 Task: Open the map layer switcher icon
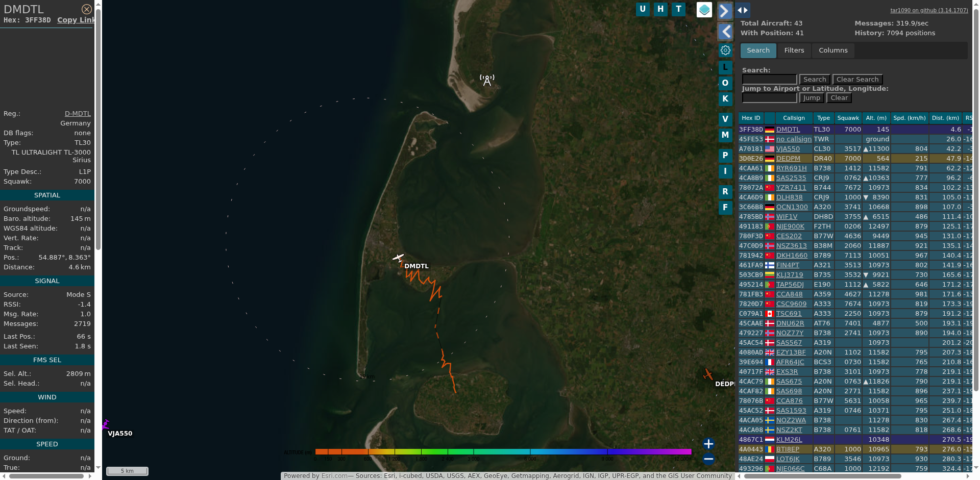[704, 10]
